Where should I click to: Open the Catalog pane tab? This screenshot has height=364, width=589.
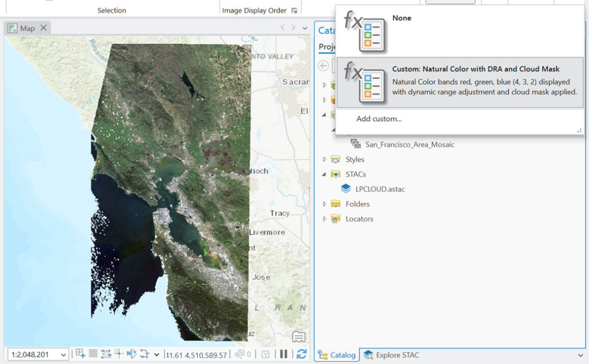336,355
